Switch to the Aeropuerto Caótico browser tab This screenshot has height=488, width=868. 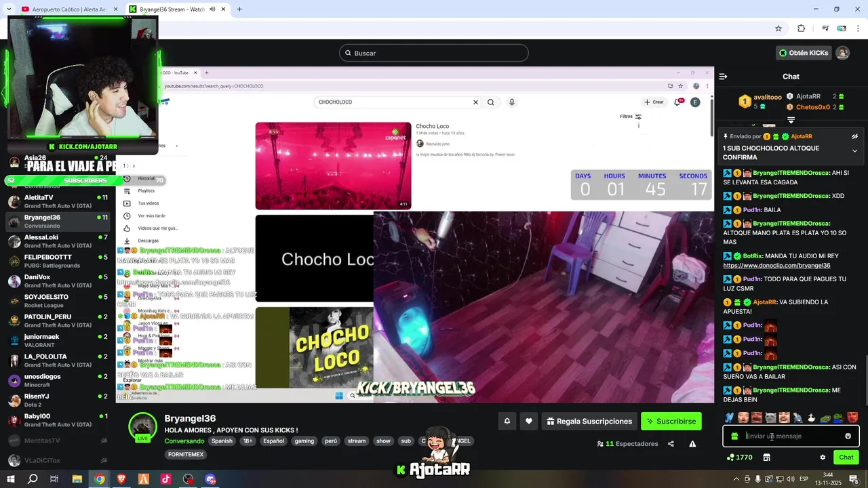coord(69,9)
